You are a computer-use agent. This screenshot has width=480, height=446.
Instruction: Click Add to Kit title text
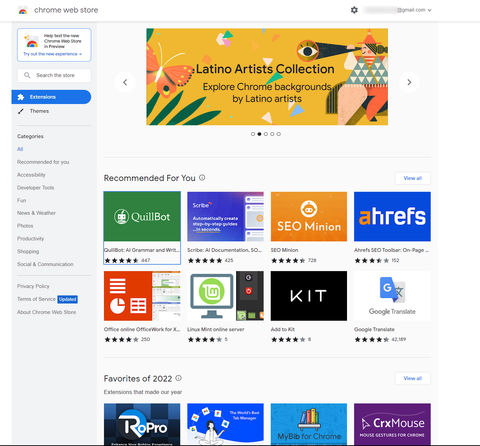(x=283, y=329)
